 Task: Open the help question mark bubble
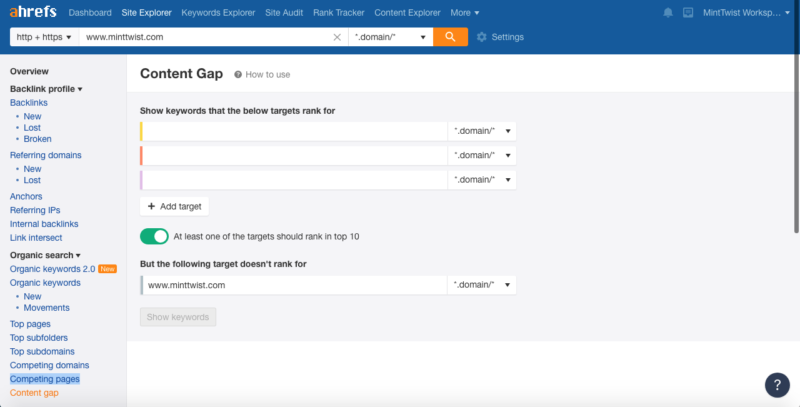(x=777, y=385)
